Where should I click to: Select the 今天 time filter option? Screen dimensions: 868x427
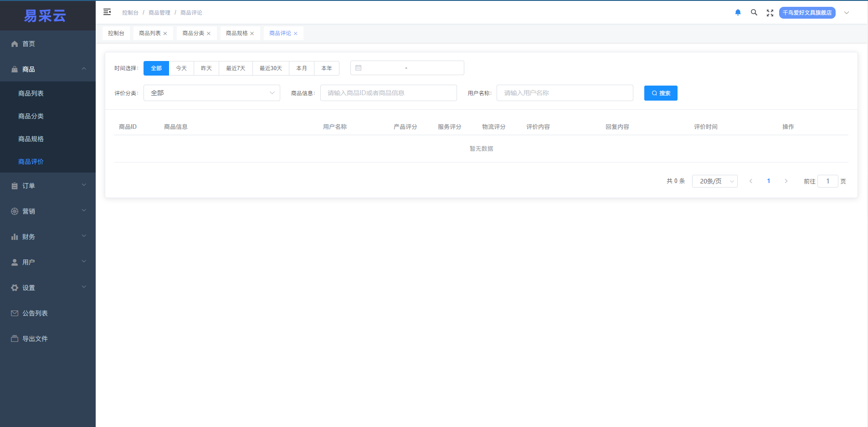tap(181, 68)
